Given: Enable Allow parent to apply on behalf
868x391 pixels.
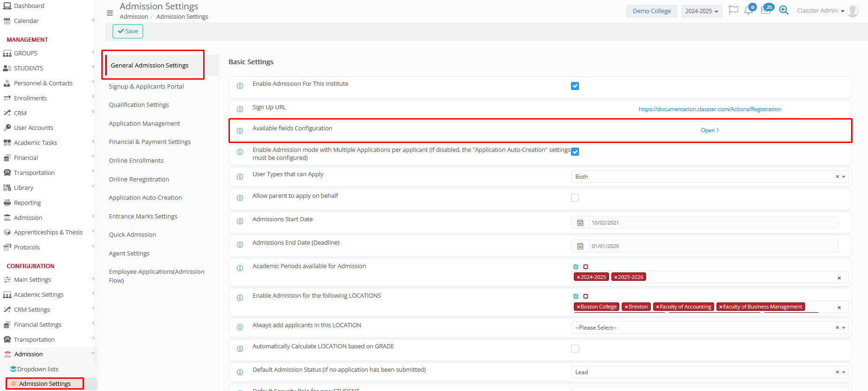Looking at the screenshot, I should pyautogui.click(x=575, y=198).
